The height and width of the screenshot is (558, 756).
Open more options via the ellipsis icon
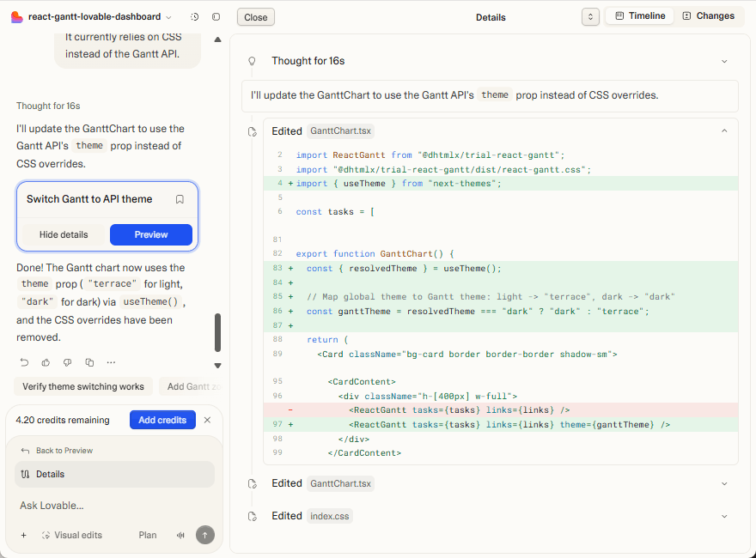pyautogui.click(x=110, y=363)
